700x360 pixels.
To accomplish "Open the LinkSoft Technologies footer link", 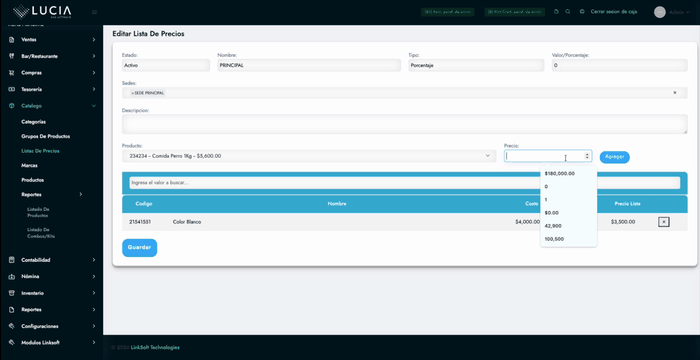I will tap(155, 347).
